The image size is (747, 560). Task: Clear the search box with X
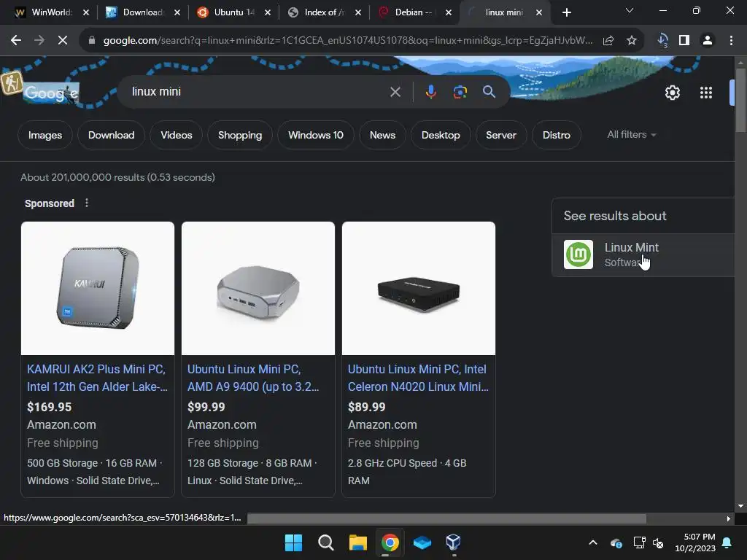[x=395, y=92]
